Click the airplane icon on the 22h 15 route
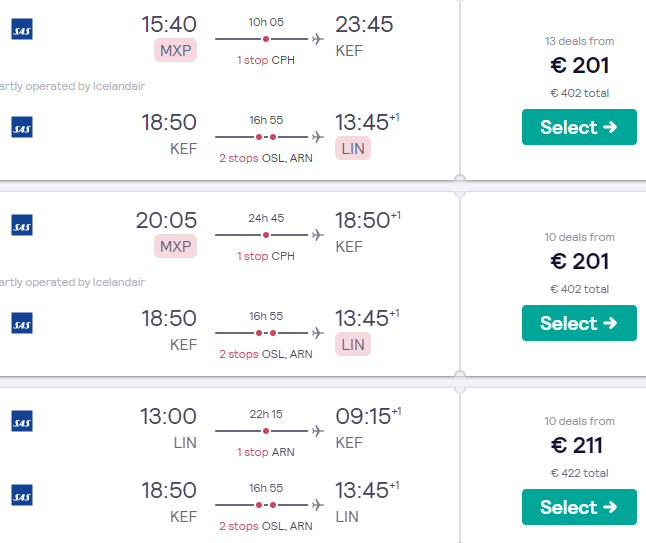646x543 pixels. coord(318,431)
